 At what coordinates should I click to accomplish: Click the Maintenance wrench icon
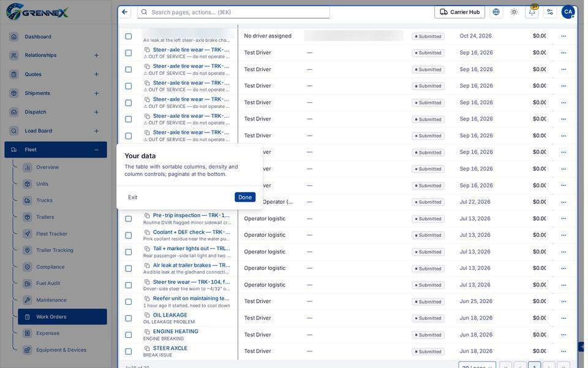click(x=28, y=300)
